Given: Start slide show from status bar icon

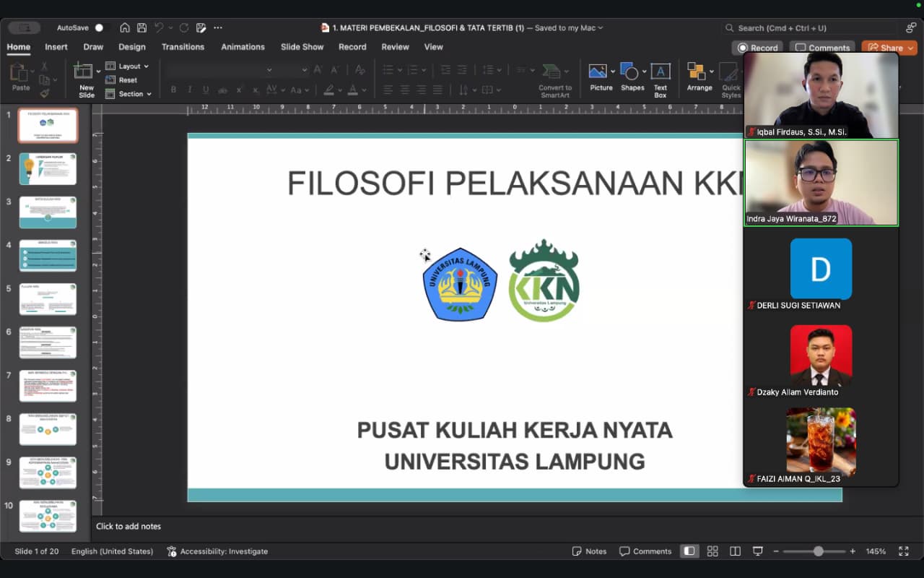Looking at the screenshot, I should pyautogui.click(x=757, y=551).
